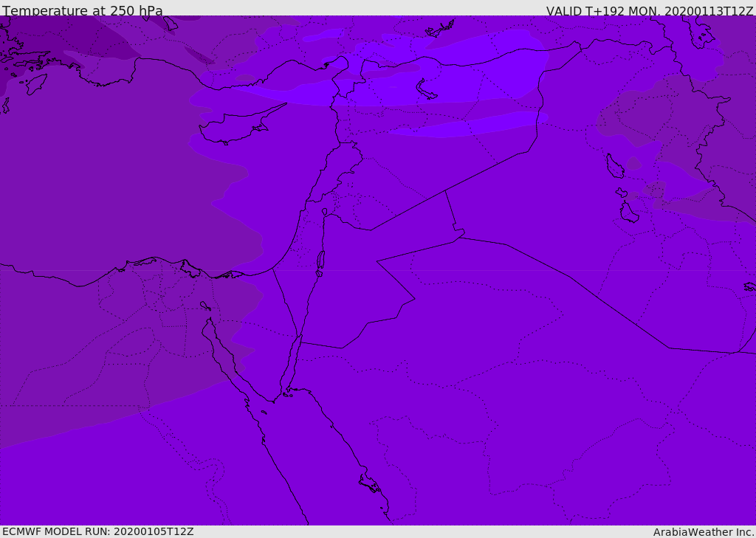Click the 'ArabiaWeather Inc' credit text
This screenshot has height=538, width=756.
click(x=704, y=532)
